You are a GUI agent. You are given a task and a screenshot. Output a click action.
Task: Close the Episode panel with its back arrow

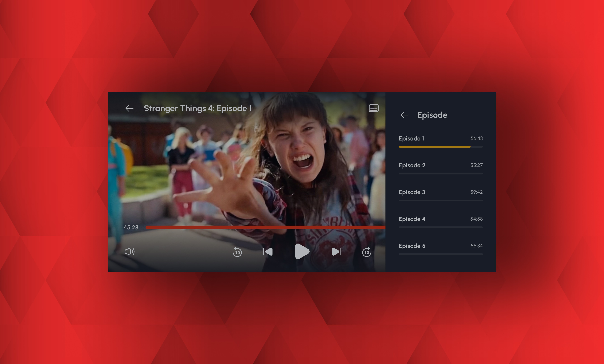tap(404, 115)
